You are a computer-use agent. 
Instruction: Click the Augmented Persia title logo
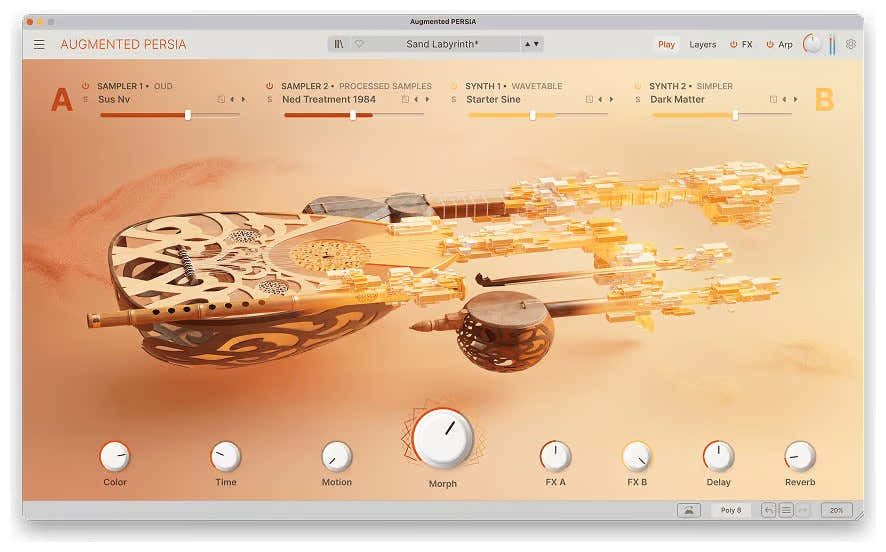[x=123, y=44]
